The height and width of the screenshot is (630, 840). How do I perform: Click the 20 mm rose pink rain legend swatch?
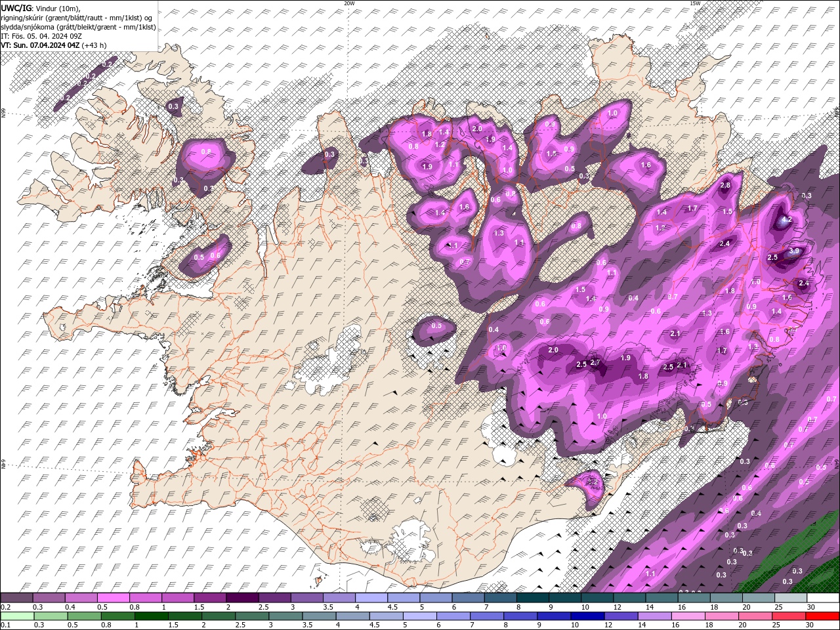point(754,616)
